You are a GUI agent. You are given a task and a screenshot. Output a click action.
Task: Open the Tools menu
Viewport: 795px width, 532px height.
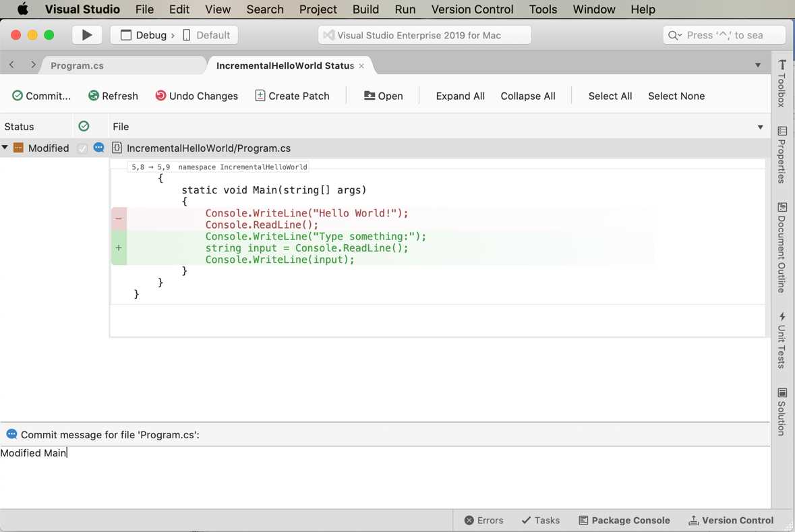(543, 9)
